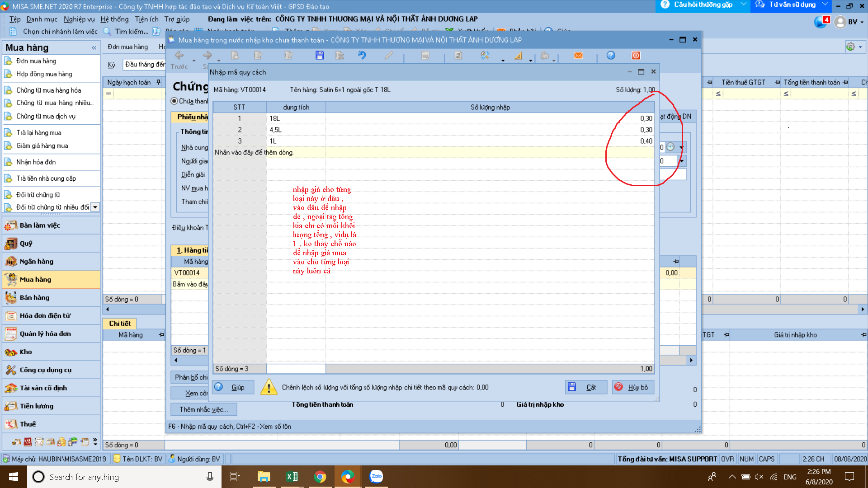Image resolution: width=868 pixels, height=488 pixels.
Task: Open the dropdown arrow beside the ruler icon
Action: [530, 61]
